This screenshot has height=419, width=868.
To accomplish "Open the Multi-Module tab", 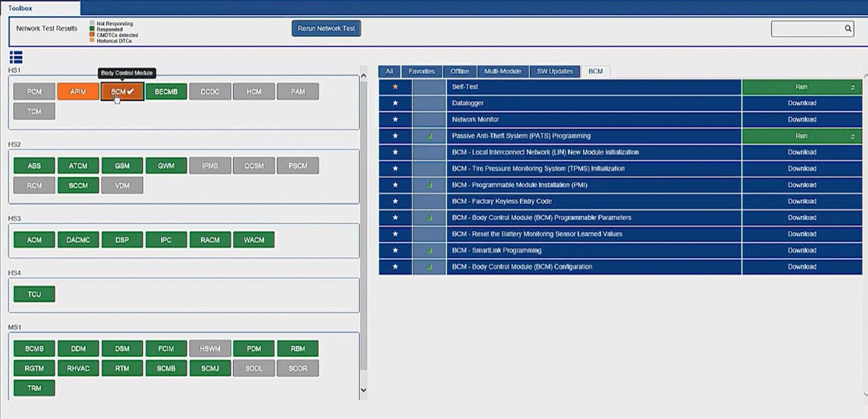I will coord(502,72).
